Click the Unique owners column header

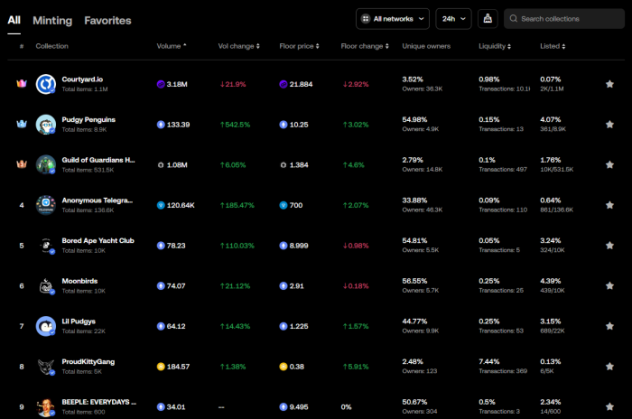coord(426,46)
